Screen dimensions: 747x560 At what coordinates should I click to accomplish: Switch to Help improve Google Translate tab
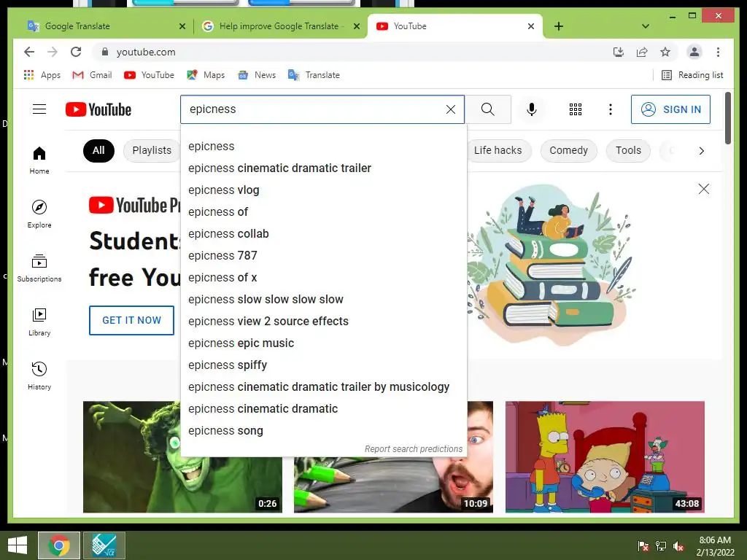coord(281,26)
